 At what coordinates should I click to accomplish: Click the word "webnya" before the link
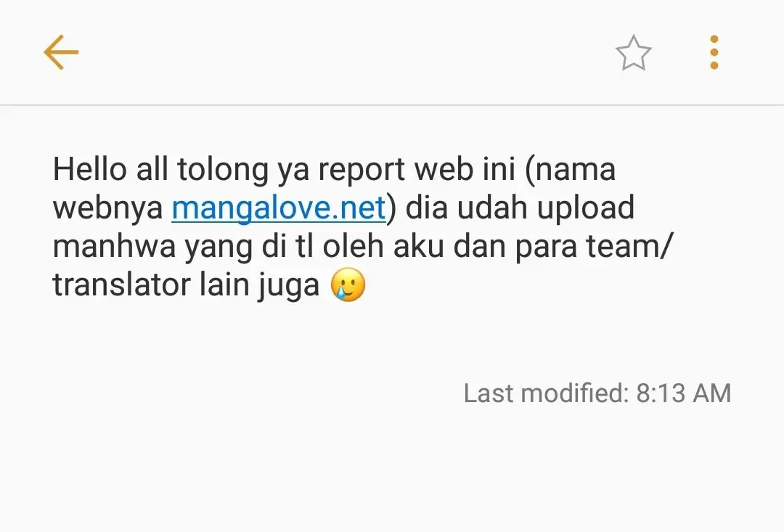pos(108,208)
